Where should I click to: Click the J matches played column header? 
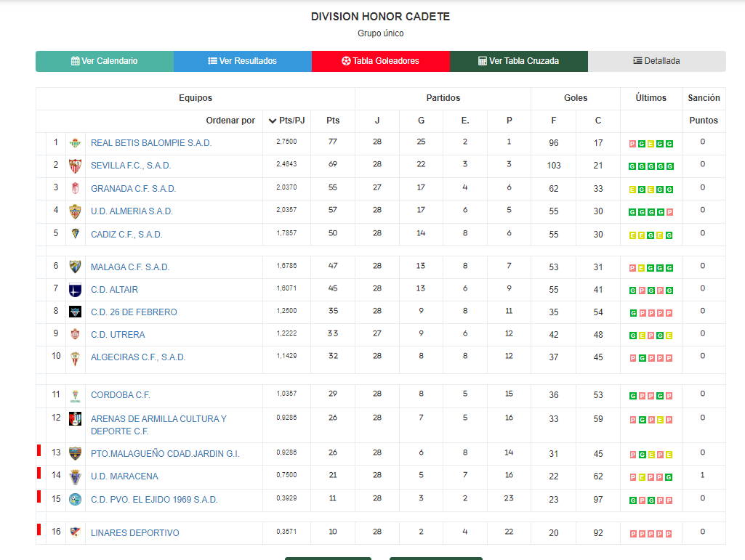(x=376, y=121)
